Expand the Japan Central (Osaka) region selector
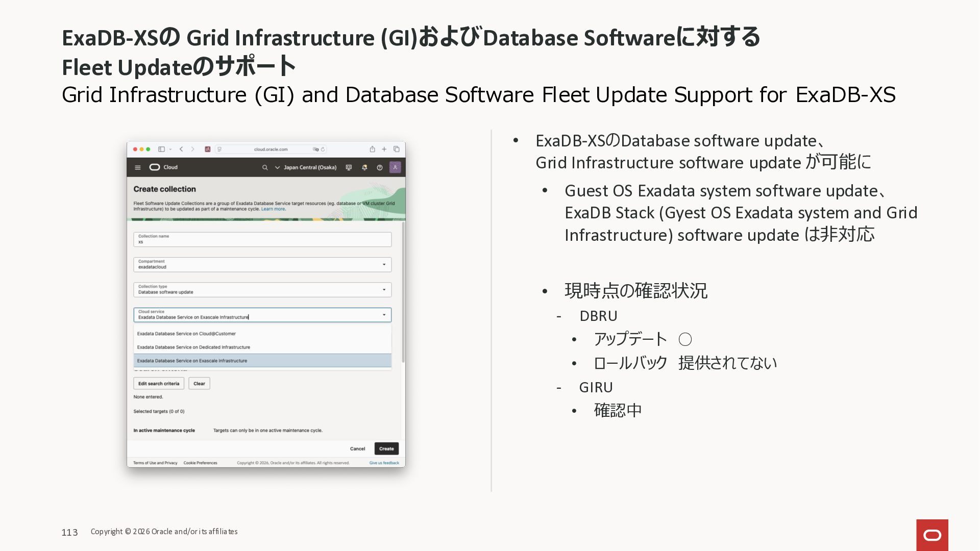The height and width of the screenshot is (551, 980). [306, 167]
